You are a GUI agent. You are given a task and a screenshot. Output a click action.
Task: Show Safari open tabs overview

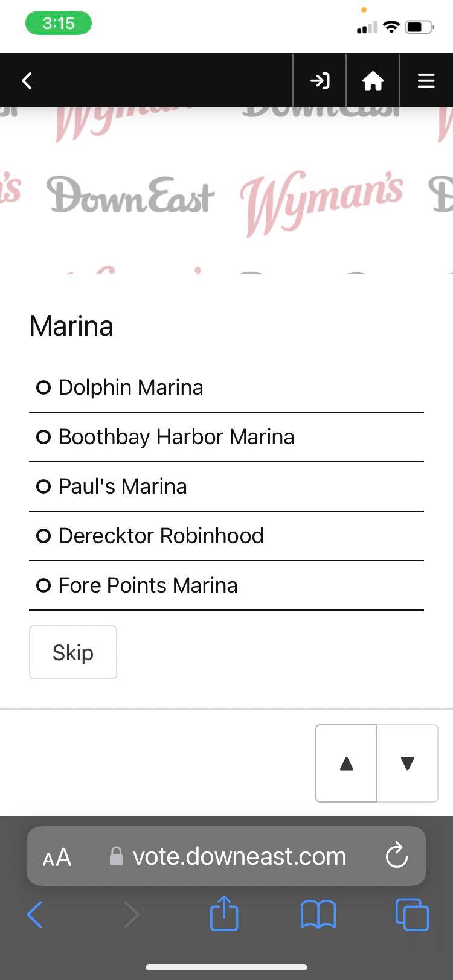[412, 914]
